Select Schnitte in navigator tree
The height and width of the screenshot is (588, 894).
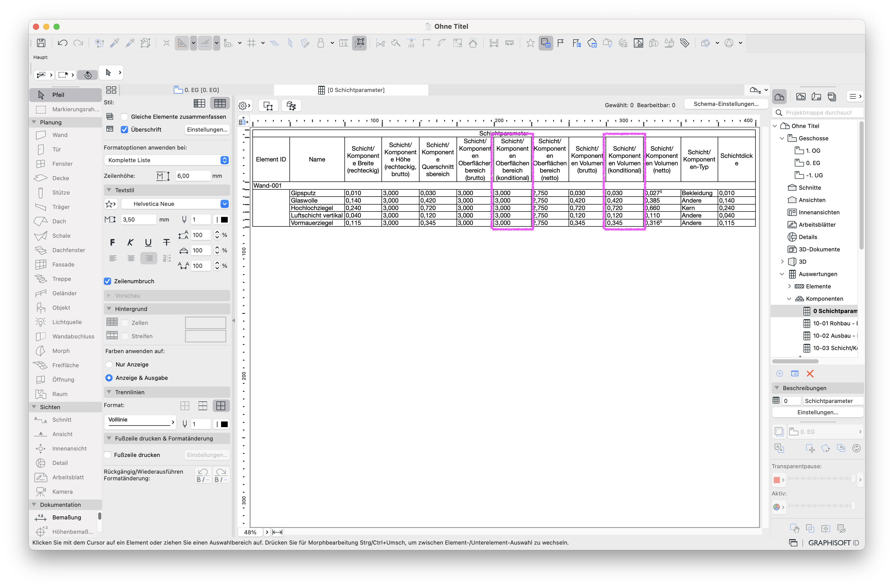pos(804,188)
